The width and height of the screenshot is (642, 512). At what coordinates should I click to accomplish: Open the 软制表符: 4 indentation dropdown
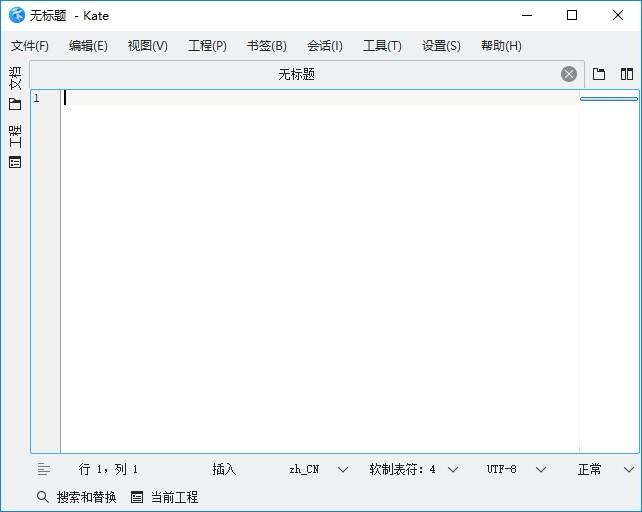(414, 469)
